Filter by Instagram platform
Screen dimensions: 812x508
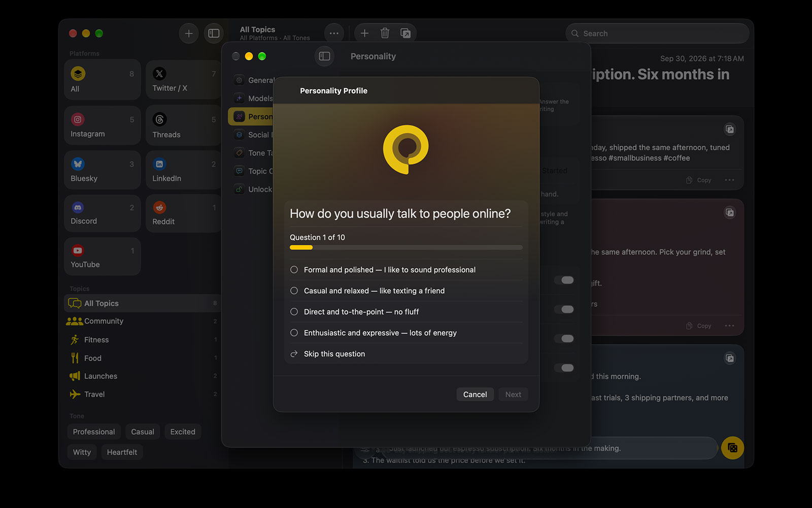pos(103,125)
